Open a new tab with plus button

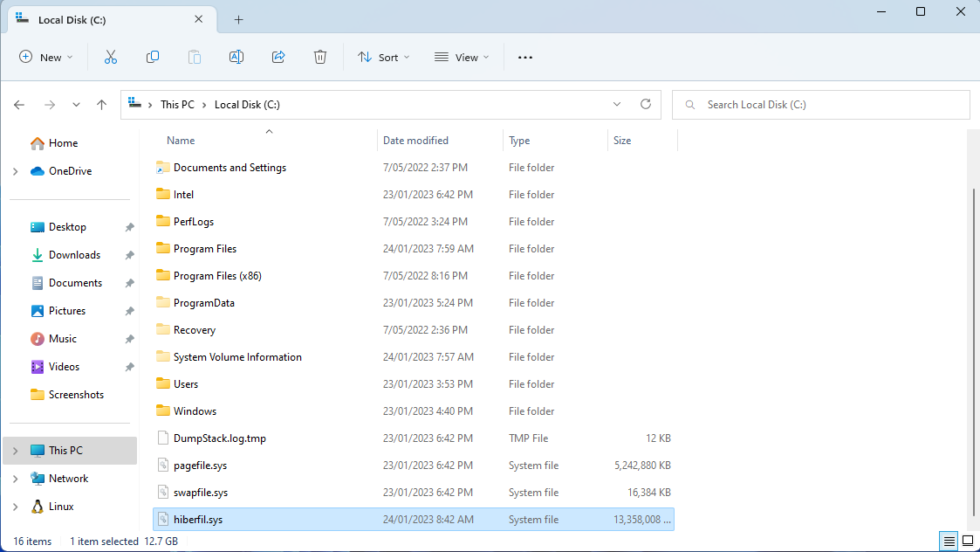(238, 20)
